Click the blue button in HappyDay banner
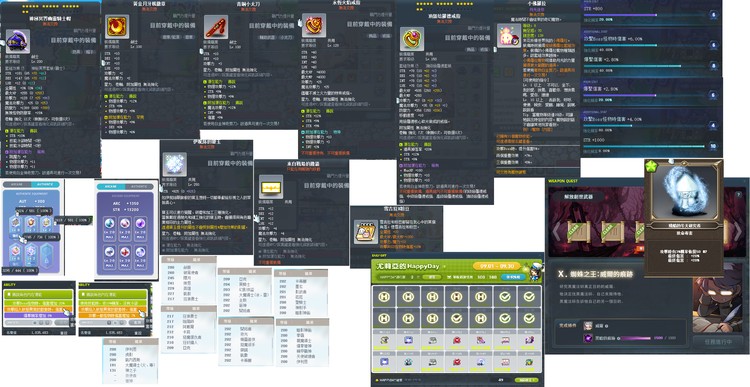This screenshot has height=387, width=750. (513, 277)
